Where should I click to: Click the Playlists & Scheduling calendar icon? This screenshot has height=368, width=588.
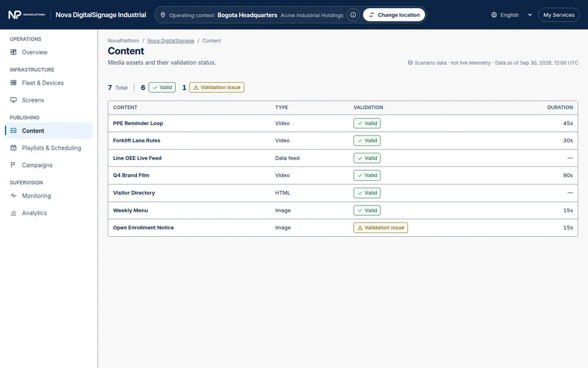pyautogui.click(x=13, y=148)
